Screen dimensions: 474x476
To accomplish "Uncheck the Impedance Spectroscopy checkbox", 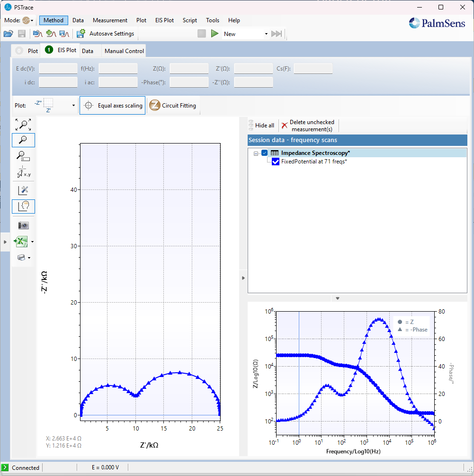I will point(264,153).
